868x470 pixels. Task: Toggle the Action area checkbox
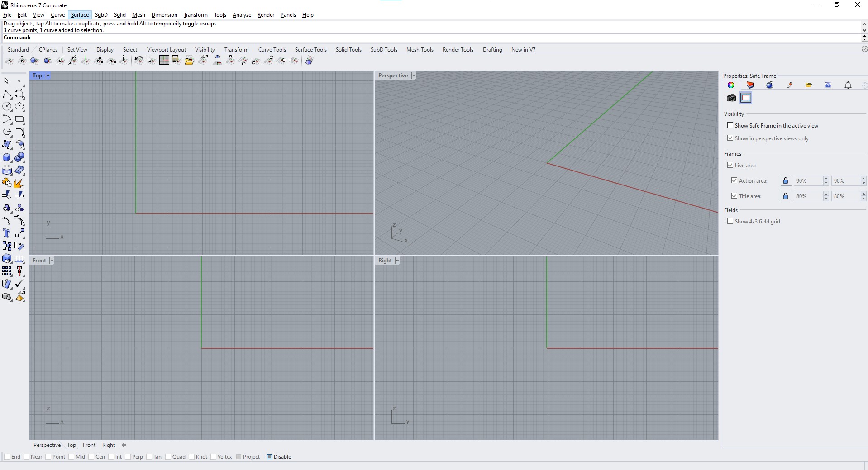click(734, 180)
